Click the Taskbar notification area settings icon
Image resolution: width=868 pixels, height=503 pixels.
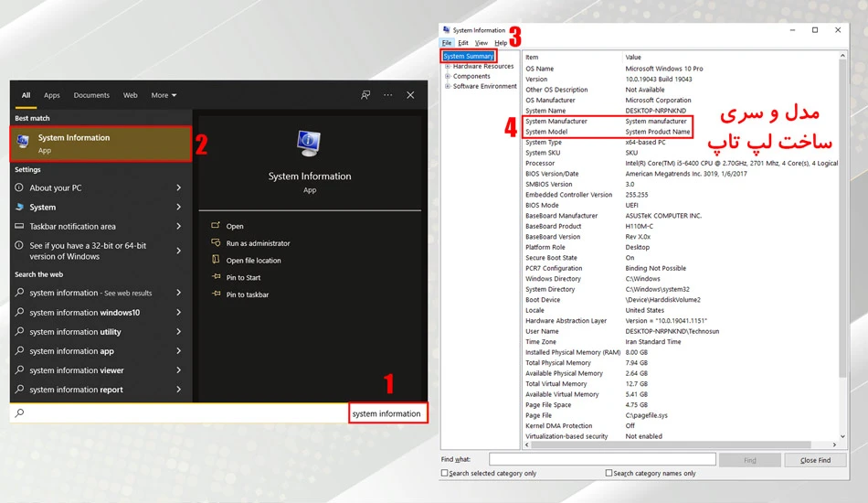click(x=19, y=226)
